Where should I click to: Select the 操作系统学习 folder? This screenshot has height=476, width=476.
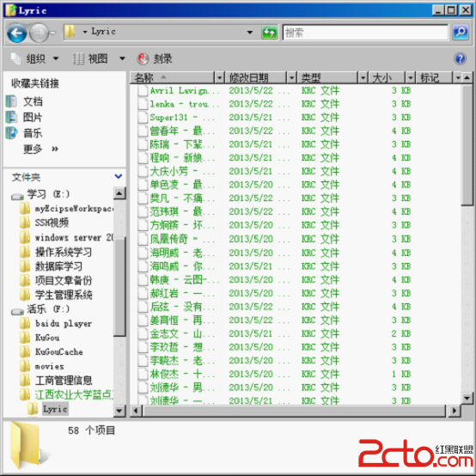pyautogui.click(x=56, y=252)
